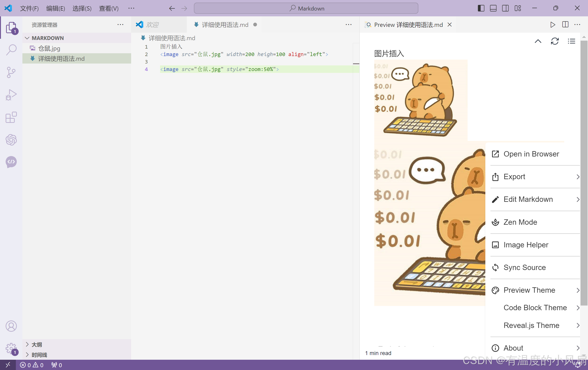
Task: Switch to the 欢迎 tab
Action: point(152,25)
